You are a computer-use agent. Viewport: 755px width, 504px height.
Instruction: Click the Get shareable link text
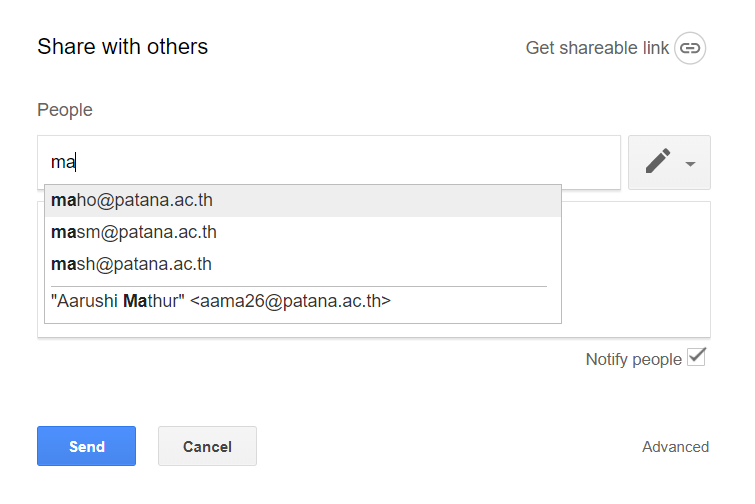click(597, 48)
